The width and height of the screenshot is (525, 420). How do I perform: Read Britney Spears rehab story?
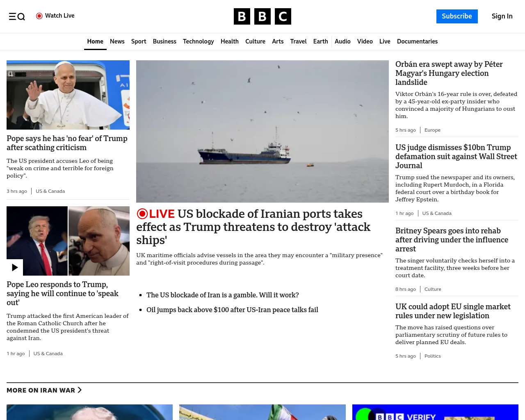click(452, 240)
